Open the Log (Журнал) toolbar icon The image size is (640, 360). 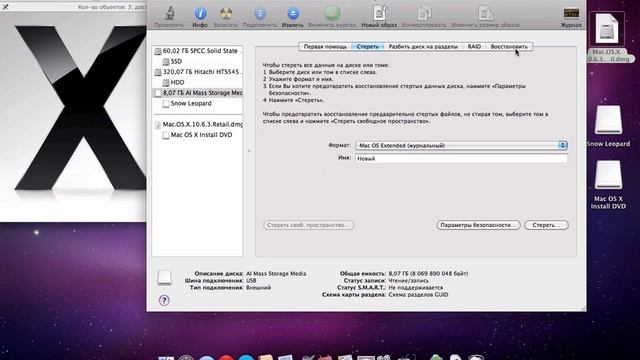[x=571, y=14]
